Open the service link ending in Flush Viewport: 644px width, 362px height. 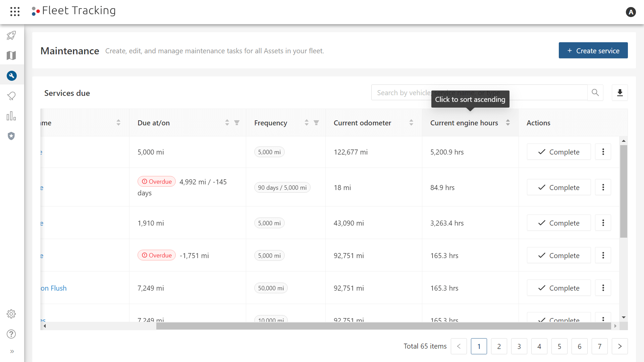click(54, 288)
